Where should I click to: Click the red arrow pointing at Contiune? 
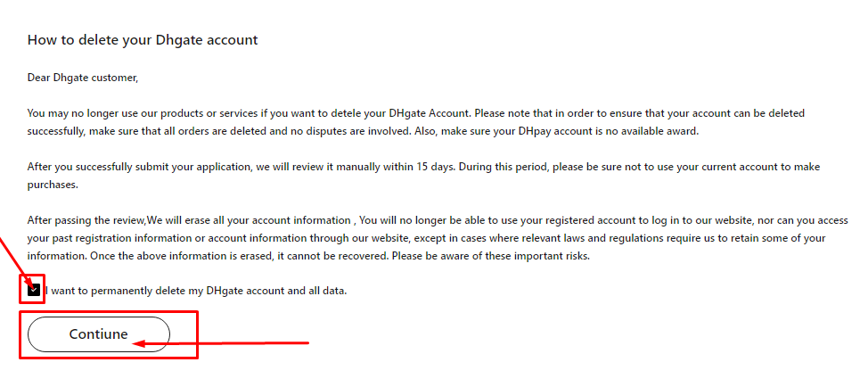tap(221, 344)
